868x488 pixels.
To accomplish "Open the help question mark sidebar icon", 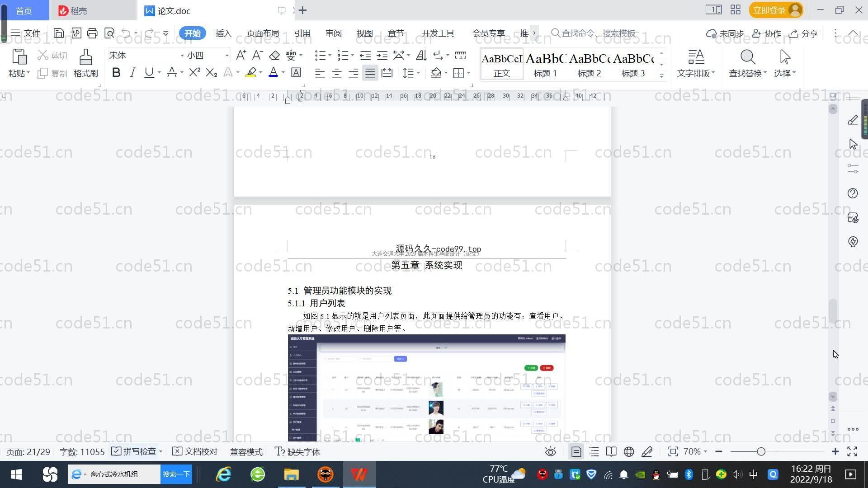I will click(x=853, y=193).
